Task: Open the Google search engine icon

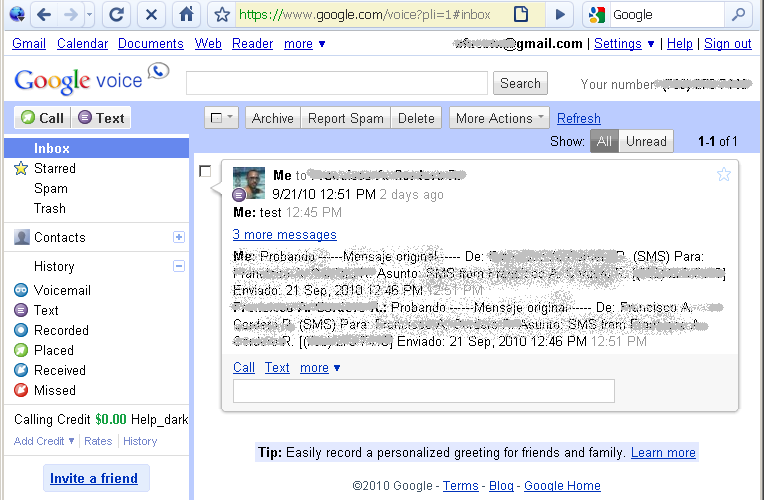Action: click(597, 15)
